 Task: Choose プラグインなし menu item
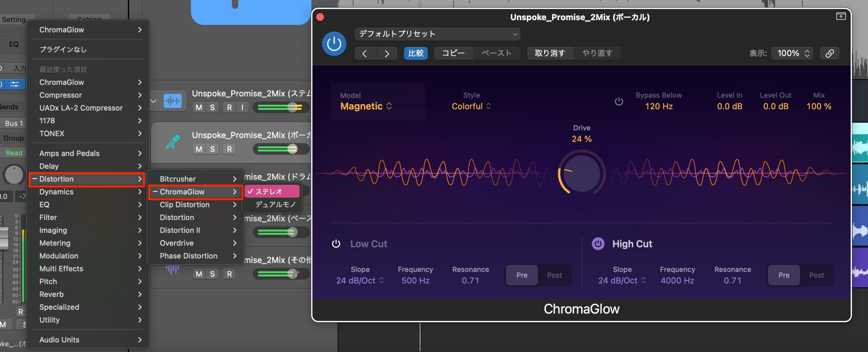coord(87,49)
